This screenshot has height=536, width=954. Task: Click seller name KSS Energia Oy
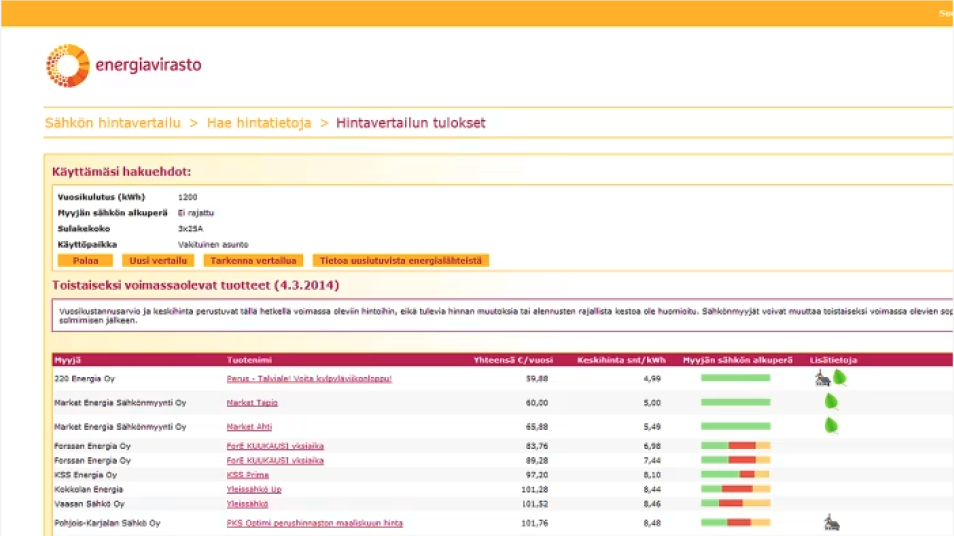click(86, 475)
